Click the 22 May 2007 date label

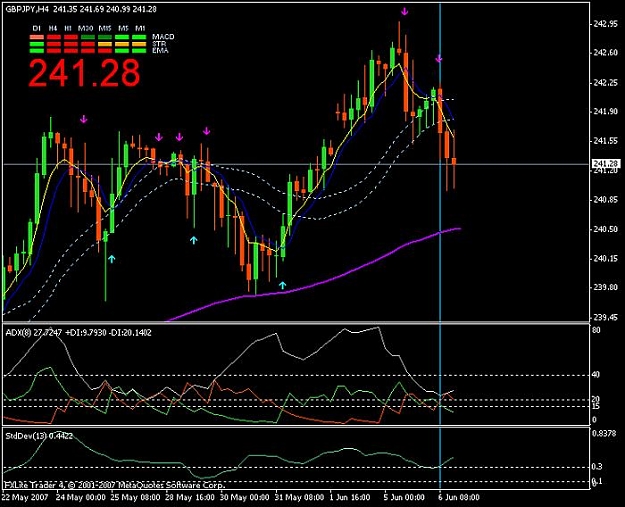click(25, 497)
